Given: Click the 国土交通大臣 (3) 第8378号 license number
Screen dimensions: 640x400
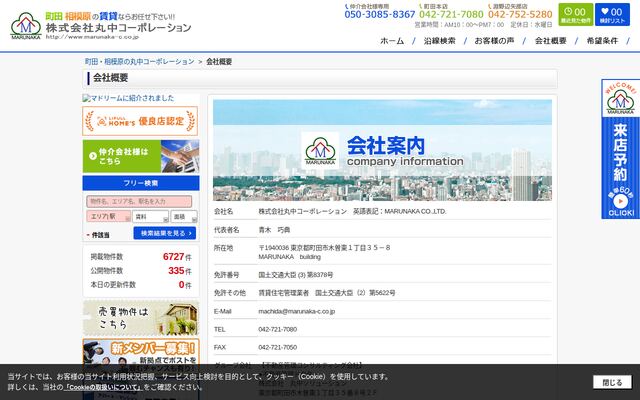Looking at the screenshot, I should pos(296,275).
